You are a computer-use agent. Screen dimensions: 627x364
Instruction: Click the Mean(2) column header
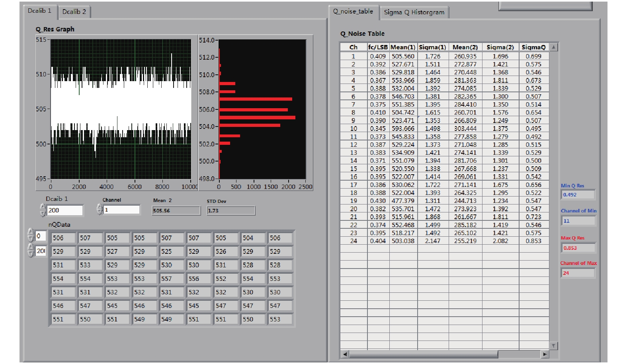click(x=465, y=47)
